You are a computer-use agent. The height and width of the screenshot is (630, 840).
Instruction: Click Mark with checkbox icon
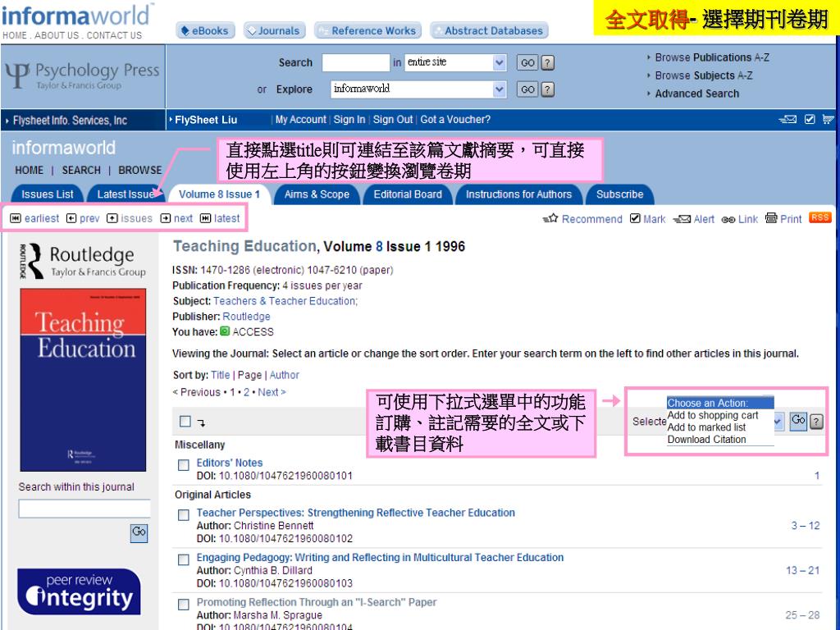pos(648,219)
